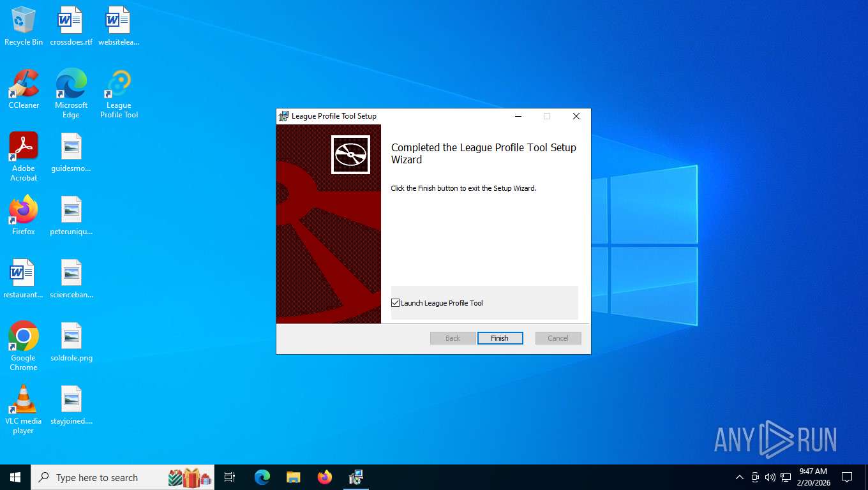
Task: Click the gift icons in the search bar
Action: coord(190,477)
